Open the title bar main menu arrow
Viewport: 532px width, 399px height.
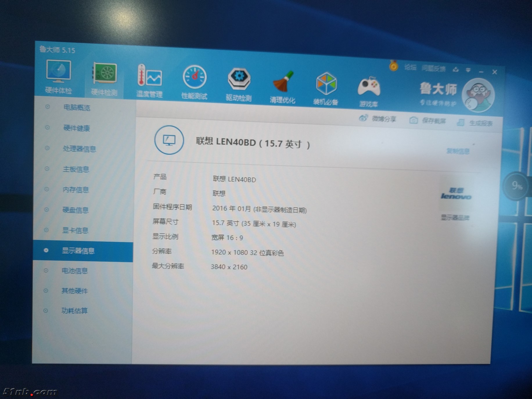(468, 70)
